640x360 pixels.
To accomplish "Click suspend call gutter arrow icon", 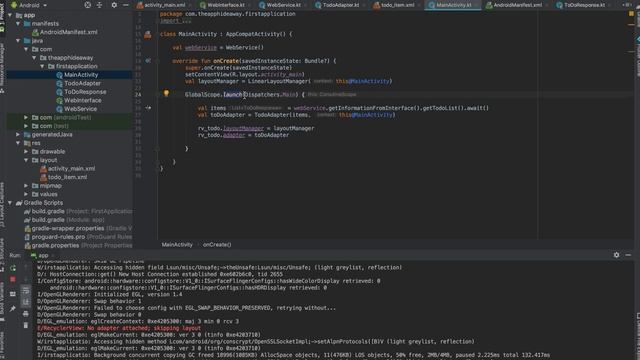I will tap(148, 108).
